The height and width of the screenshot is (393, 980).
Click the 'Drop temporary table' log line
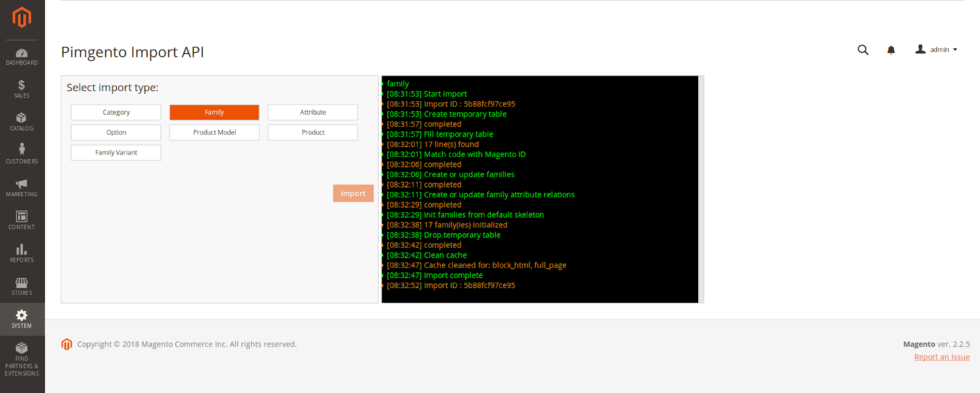443,235
